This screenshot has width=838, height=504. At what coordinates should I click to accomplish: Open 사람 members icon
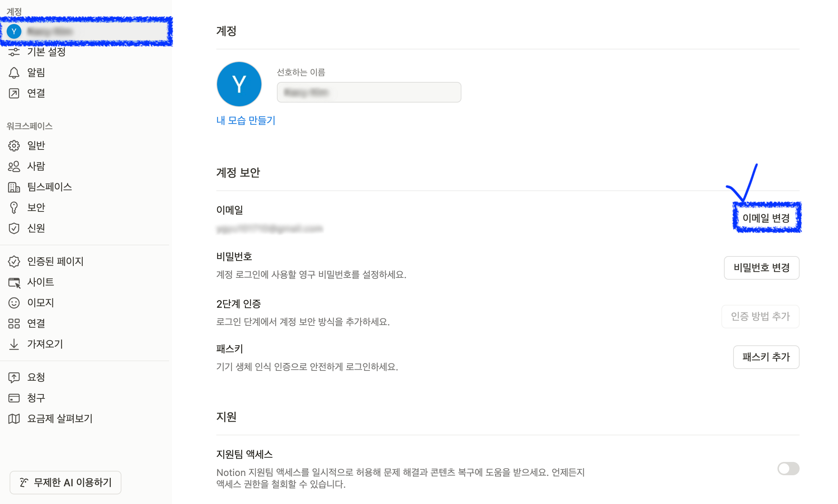point(14,166)
